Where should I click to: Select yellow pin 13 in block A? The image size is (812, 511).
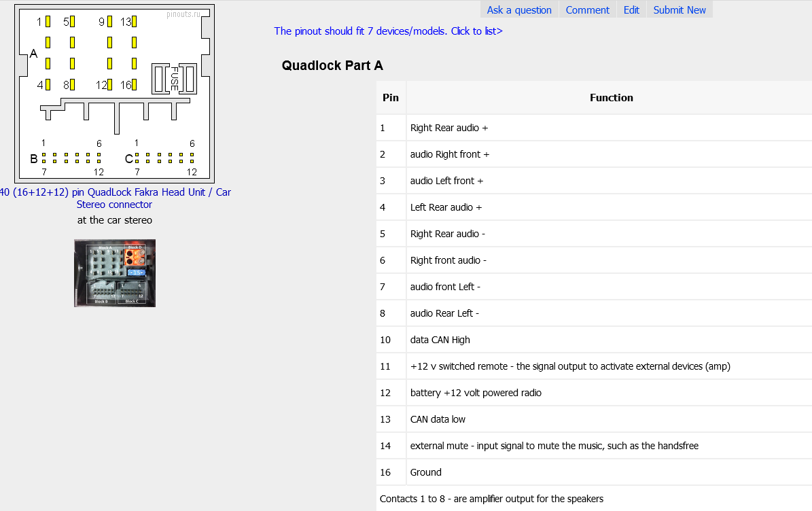tap(135, 22)
